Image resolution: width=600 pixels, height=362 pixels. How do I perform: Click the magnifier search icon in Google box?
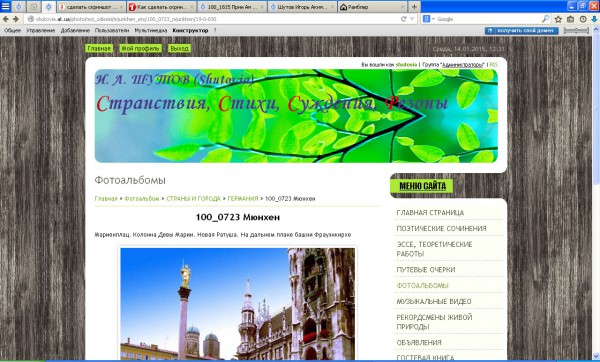click(546, 19)
